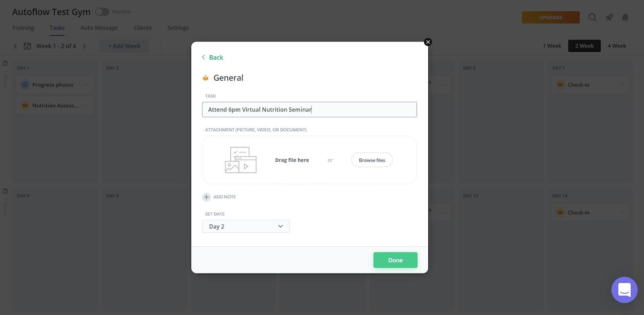Click the rocket icon in header
Viewport: 644px width, 315px height.
coord(609,17)
